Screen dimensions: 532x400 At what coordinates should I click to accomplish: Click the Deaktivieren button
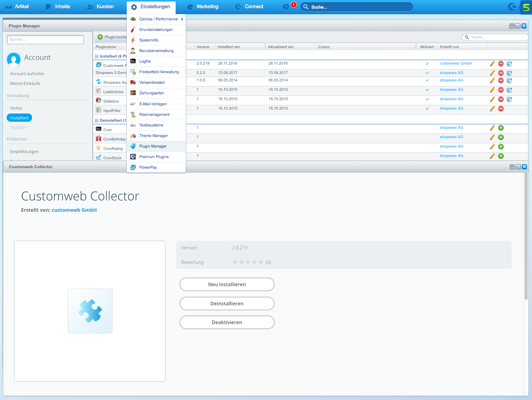pos(227,323)
